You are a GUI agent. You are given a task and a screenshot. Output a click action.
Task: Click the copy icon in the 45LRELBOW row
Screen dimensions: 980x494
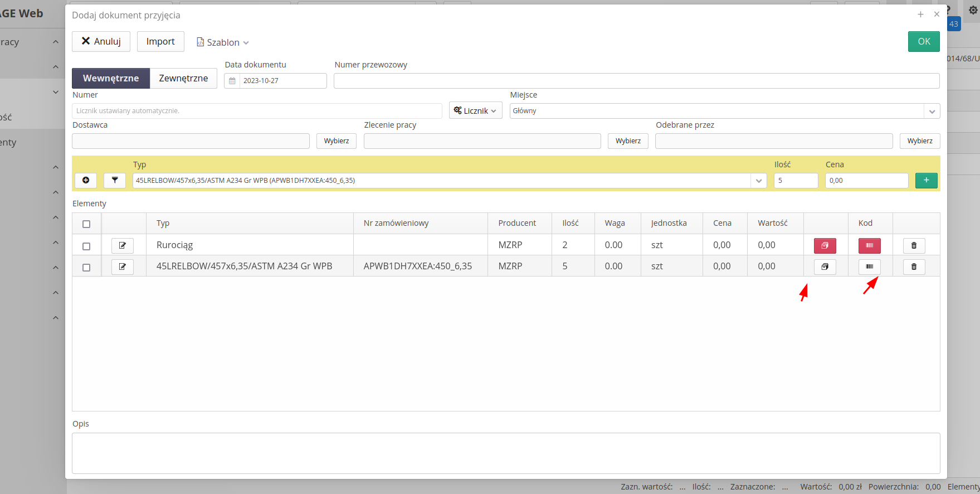(825, 267)
